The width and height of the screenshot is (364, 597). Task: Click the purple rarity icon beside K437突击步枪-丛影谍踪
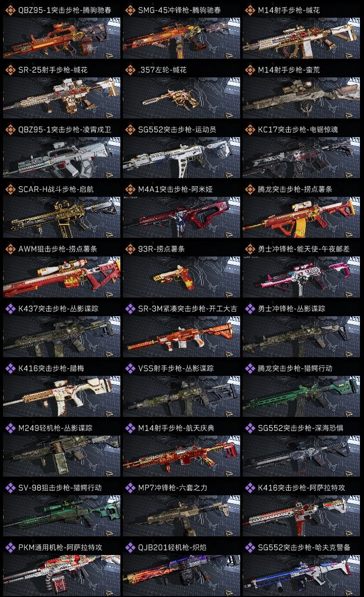click(x=10, y=309)
